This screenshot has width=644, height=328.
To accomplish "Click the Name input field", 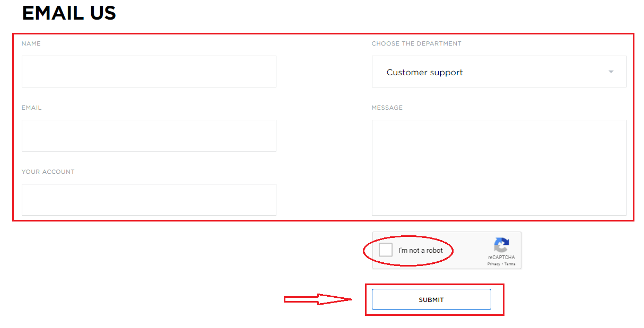I will point(149,72).
